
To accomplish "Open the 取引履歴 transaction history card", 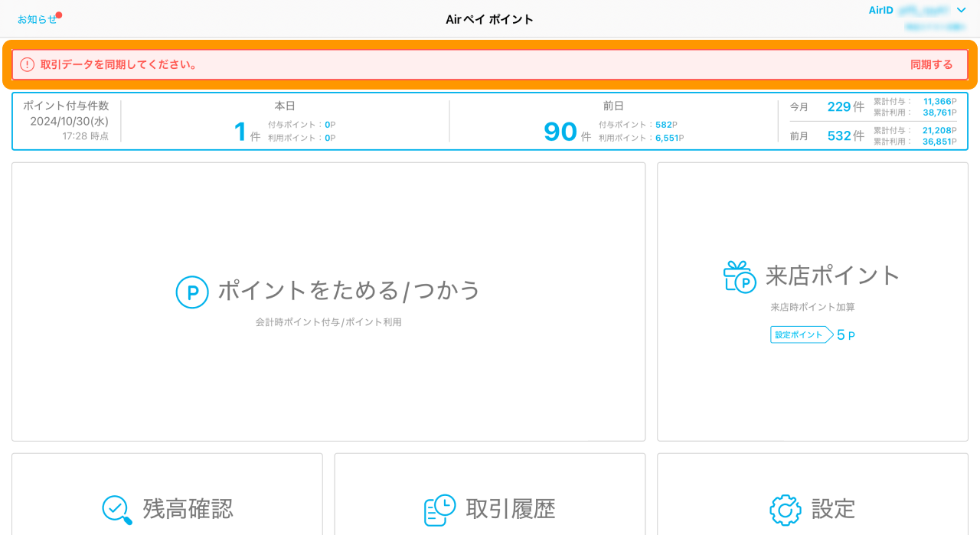I will 490,494.
